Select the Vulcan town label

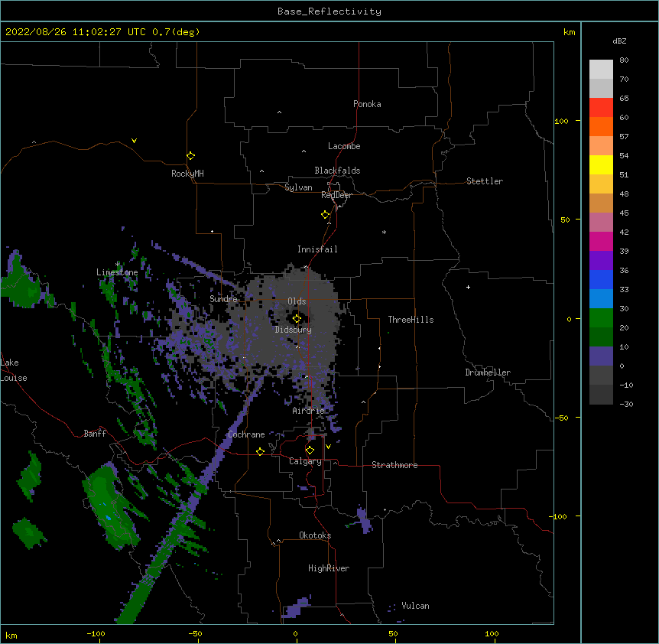pyautogui.click(x=415, y=606)
